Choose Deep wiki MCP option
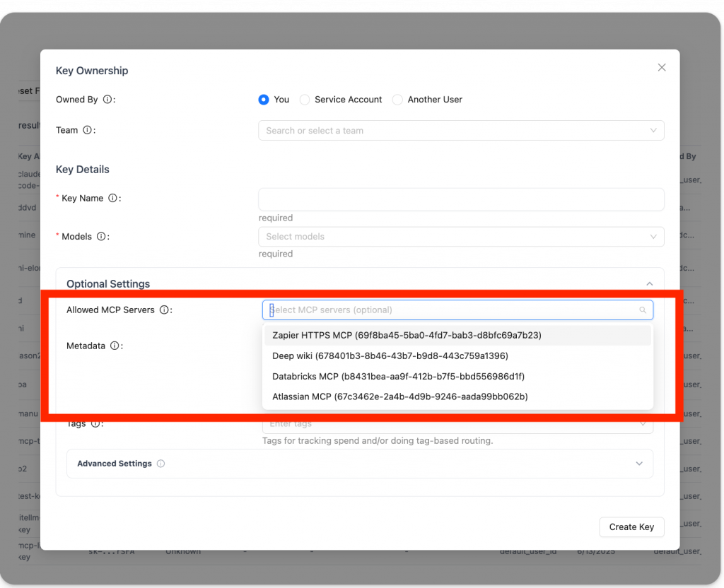The image size is (724, 588). pyautogui.click(x=457, y=356)
